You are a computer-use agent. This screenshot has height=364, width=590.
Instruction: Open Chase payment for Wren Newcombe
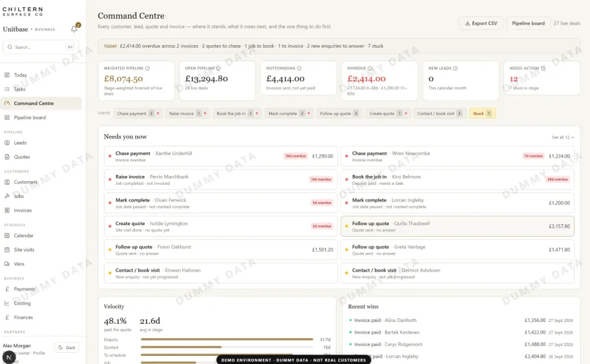(457, 156)
